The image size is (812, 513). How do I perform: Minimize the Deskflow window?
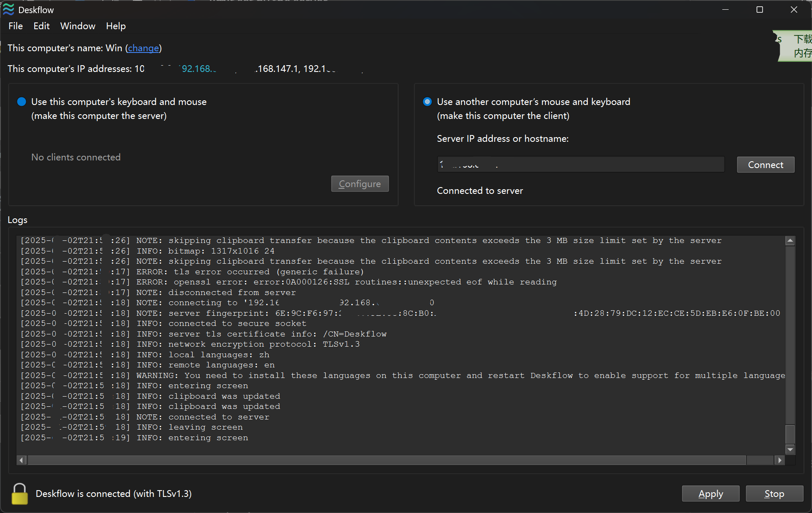click(x=725, y=9)
